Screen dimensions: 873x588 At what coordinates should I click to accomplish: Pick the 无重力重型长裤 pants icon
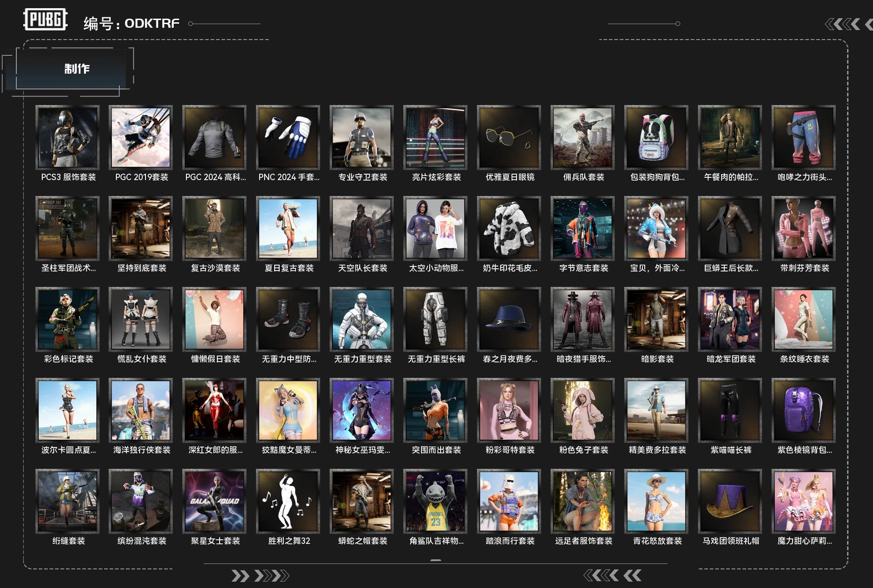click(x=436, y=319)
